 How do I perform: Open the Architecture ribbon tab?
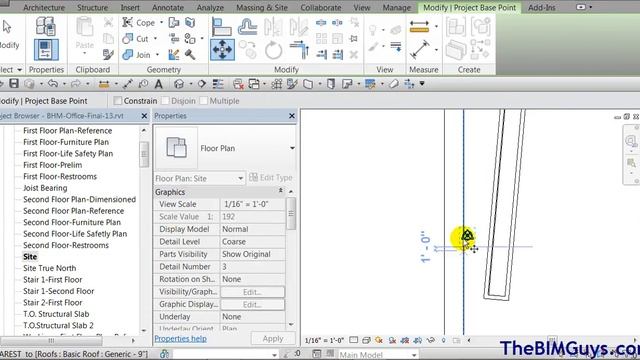(x=44, y=7)
